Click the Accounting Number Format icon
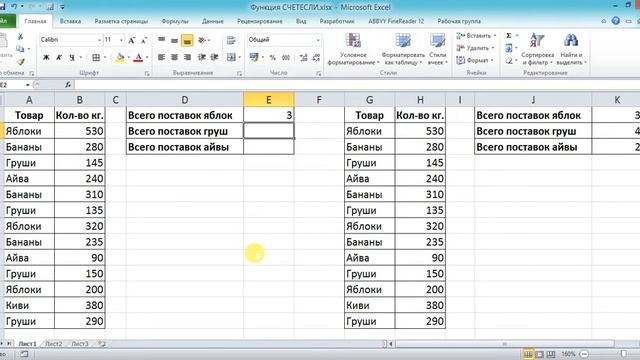Image resolution: width=640 pixels, height=360 pixels. coord(254,58)
